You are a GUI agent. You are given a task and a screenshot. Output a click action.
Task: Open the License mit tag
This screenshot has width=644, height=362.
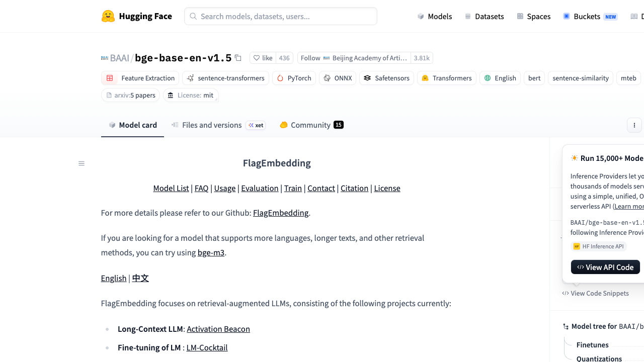pos(191,95)
